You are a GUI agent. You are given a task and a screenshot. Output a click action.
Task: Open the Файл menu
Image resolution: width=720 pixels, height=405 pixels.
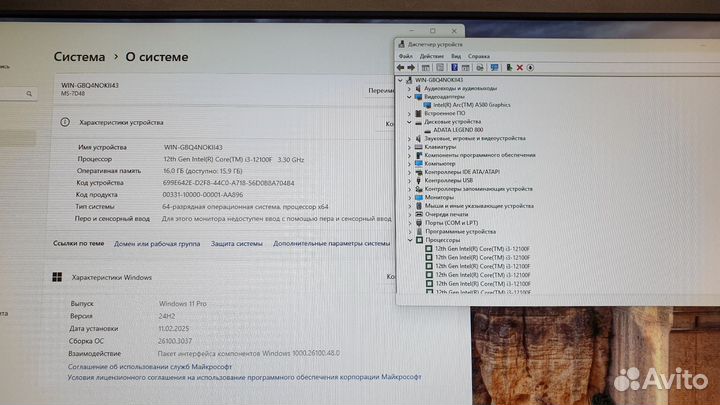(x=405, y=57)
